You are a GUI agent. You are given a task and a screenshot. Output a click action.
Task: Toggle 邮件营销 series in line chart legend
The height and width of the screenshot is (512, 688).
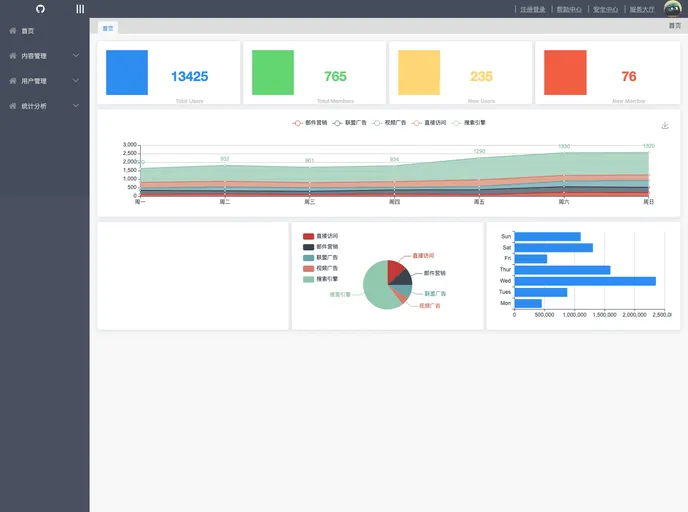point(310,123)
